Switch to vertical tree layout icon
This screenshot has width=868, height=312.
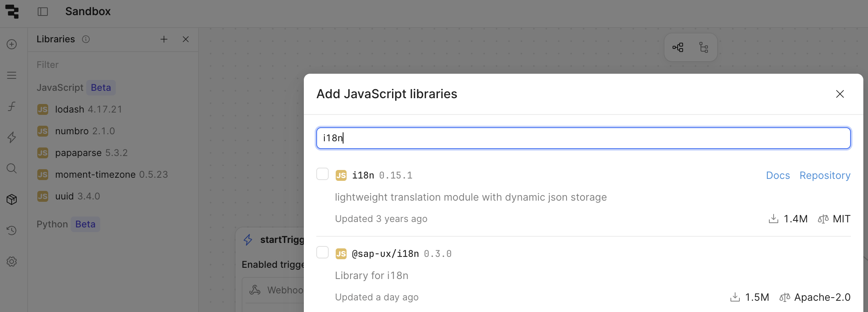pyautogui.click(x=704, y=47)
